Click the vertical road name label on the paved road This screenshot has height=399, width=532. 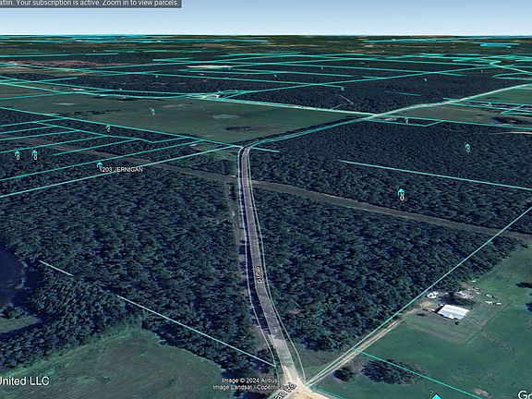258,274
